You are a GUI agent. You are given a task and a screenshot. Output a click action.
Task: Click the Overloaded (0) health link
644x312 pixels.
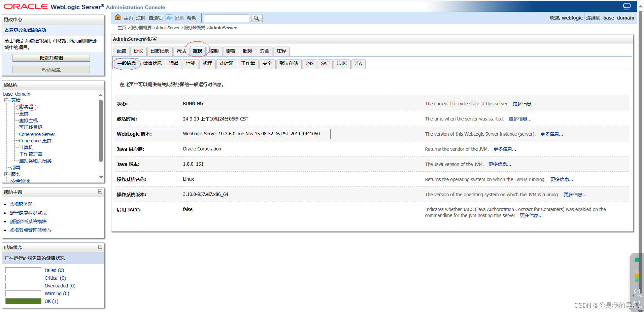[60, 286]
